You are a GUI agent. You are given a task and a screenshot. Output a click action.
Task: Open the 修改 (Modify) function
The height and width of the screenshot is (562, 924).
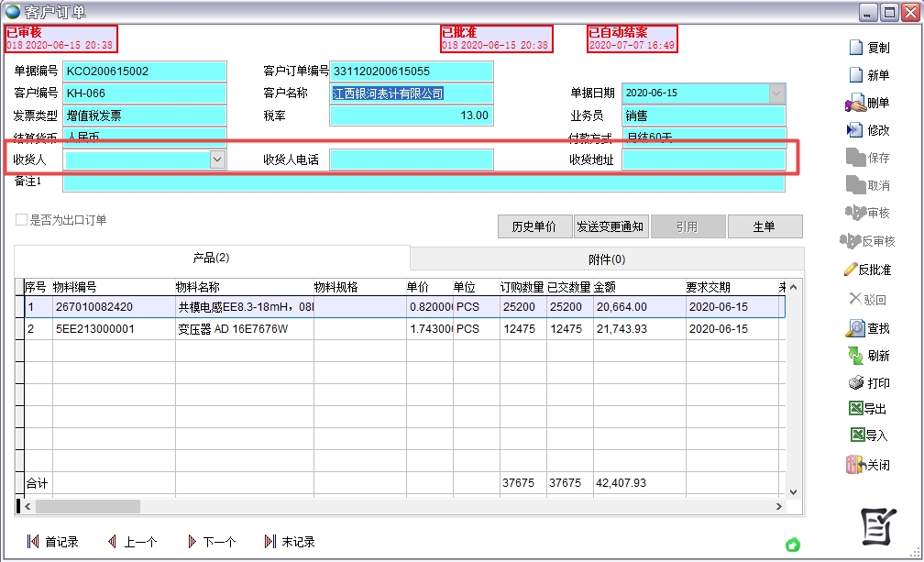point(872,129)
